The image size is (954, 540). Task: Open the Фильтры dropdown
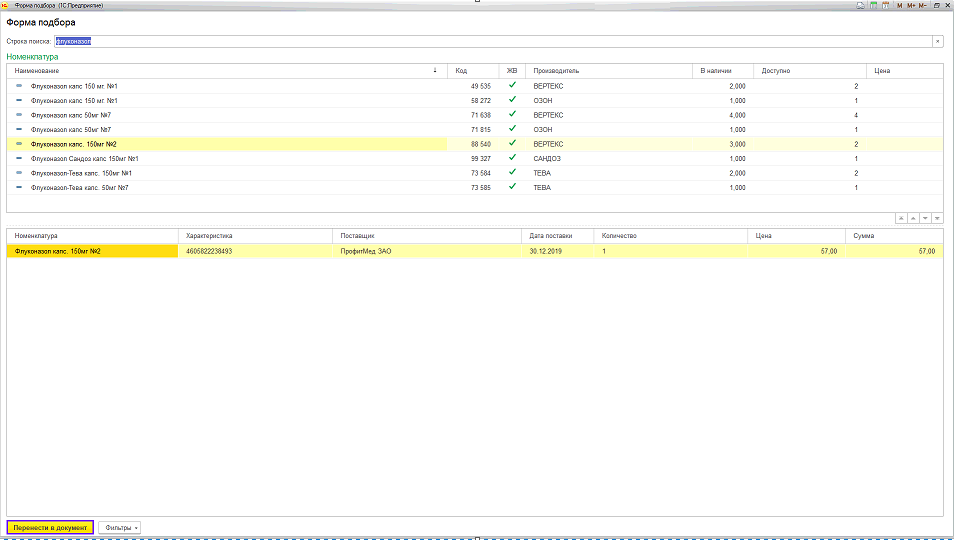119,527
